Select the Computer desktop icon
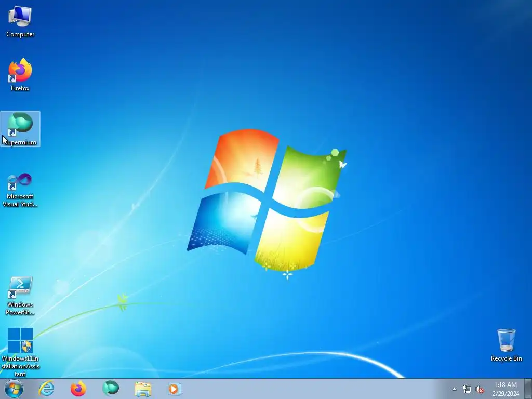This screenshot has height=399, width=532. pos(20,21)
